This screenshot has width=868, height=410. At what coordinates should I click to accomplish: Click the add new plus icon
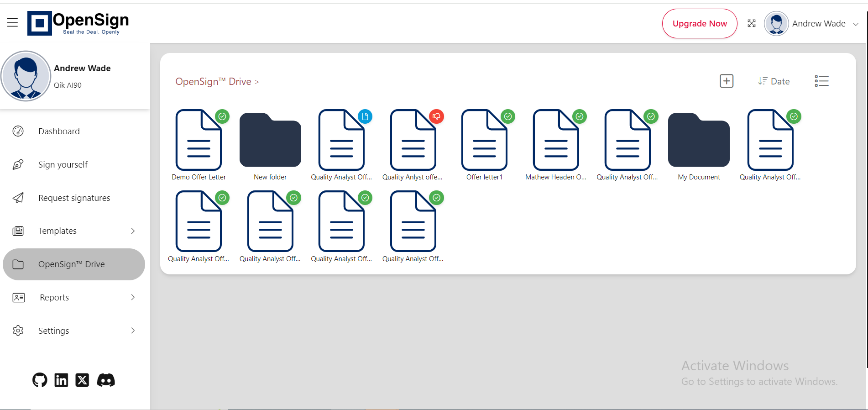point(727,81)
